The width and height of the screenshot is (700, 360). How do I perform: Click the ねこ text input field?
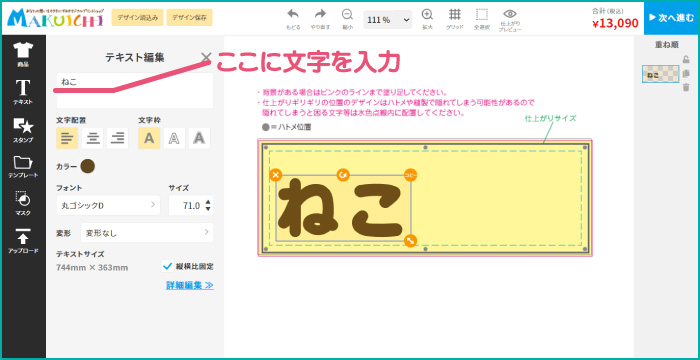pyautogui.click(x=135, y=91)
